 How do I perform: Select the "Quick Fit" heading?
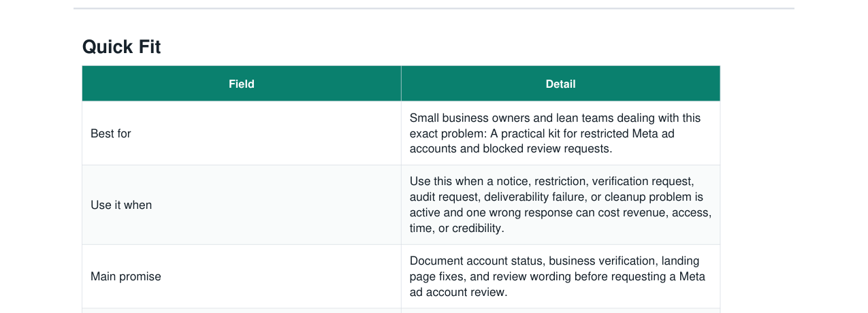coord(121,47)
